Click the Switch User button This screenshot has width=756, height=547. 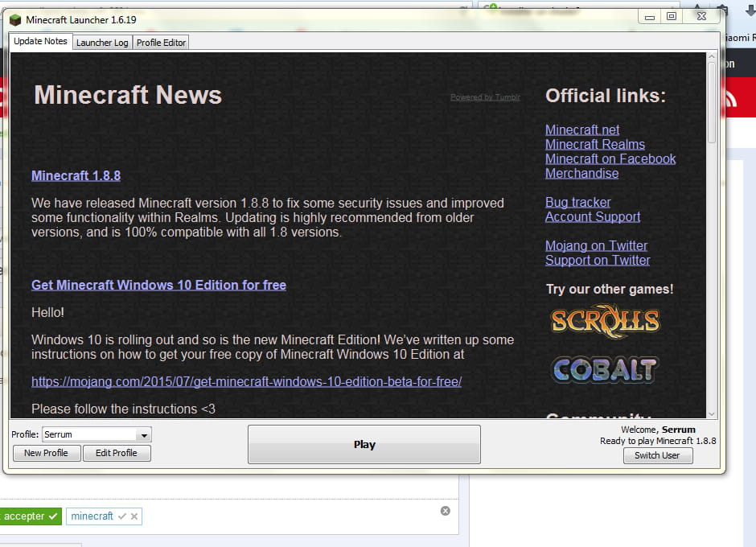point(657,455)
